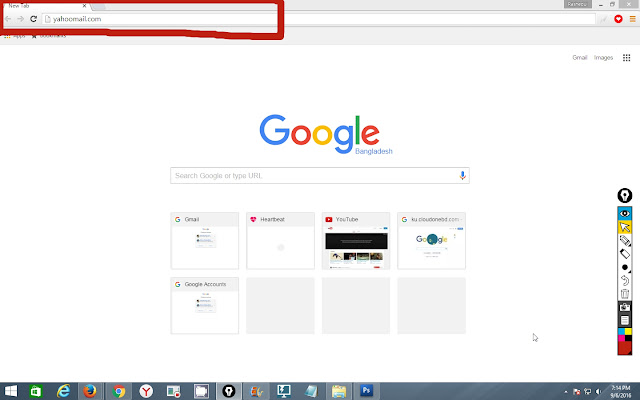Open the Windows Start button

coord(11,391)
